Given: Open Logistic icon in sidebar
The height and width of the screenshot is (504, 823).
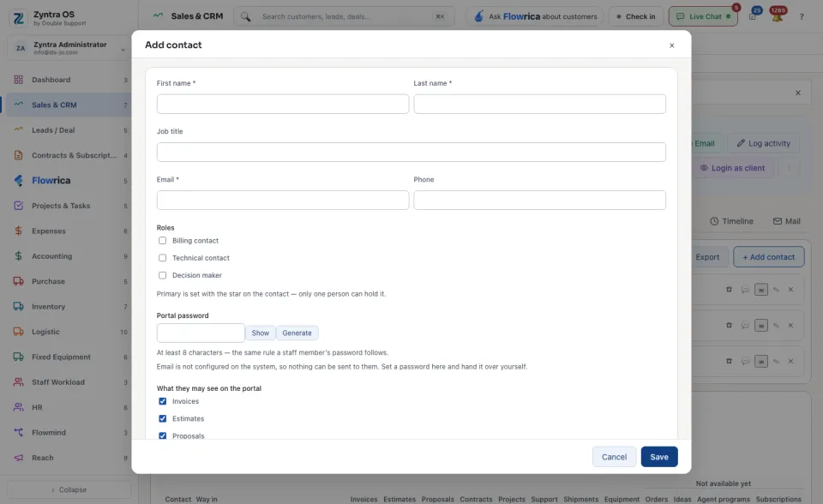Looking at the screenshot, I should (x=18, y=331).
